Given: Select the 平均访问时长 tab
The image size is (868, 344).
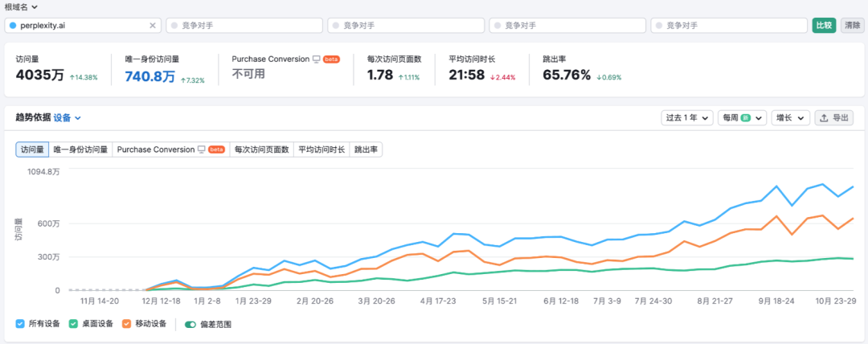Looking at the screenshot, I should coord(321,149).
